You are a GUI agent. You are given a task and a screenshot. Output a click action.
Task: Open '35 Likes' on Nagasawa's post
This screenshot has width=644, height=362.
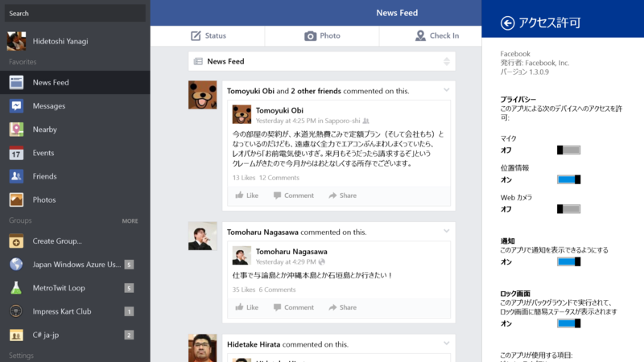tap(244, 290)
